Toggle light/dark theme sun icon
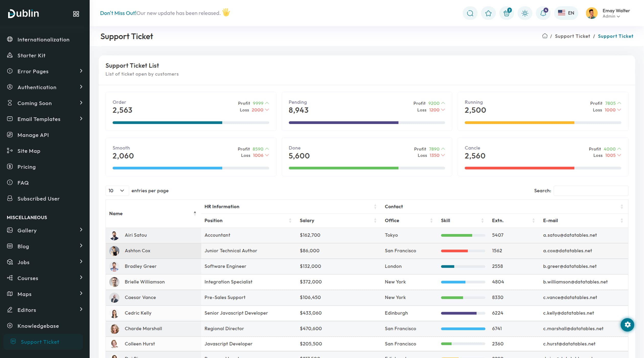644x358 pixels. click(525, 13)
